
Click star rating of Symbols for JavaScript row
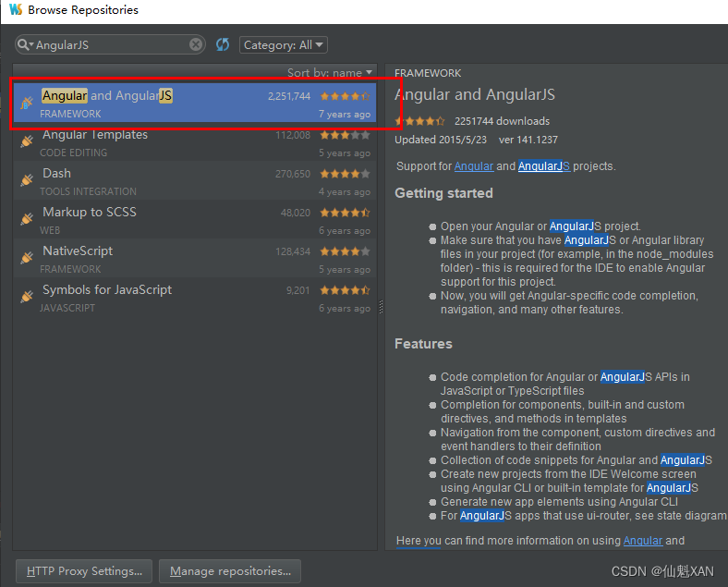[345, 290]
